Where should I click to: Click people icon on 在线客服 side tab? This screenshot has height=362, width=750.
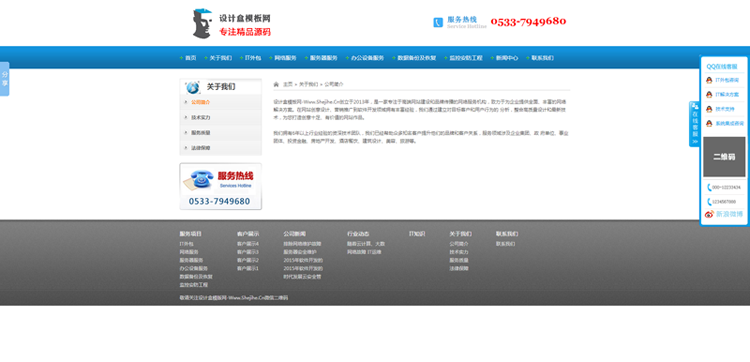(695, 106)
